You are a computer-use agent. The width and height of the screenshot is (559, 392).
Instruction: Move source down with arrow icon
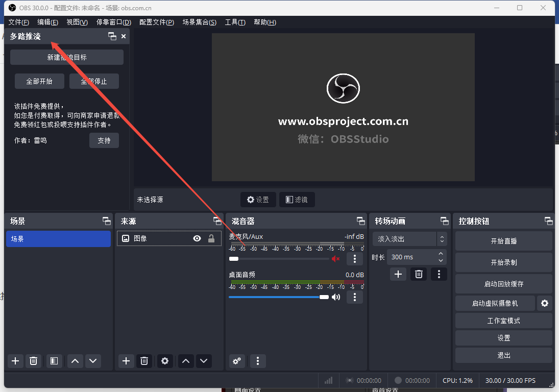coord(204,361)
